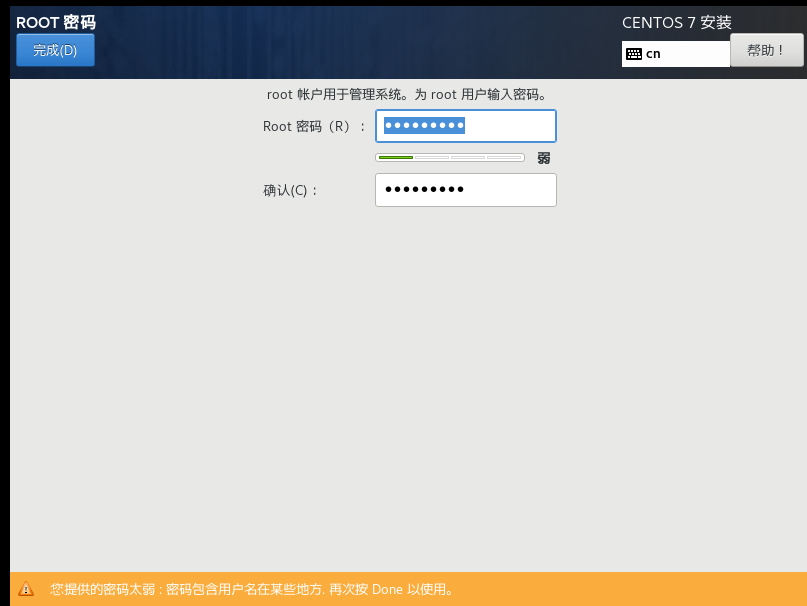
Task: Open help with the 帮助! button
Action: coord(766,50)
